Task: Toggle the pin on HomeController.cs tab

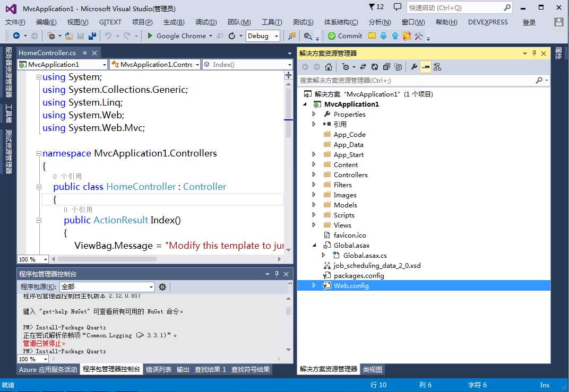Action: pyautogui.click(x=84, y=53)
